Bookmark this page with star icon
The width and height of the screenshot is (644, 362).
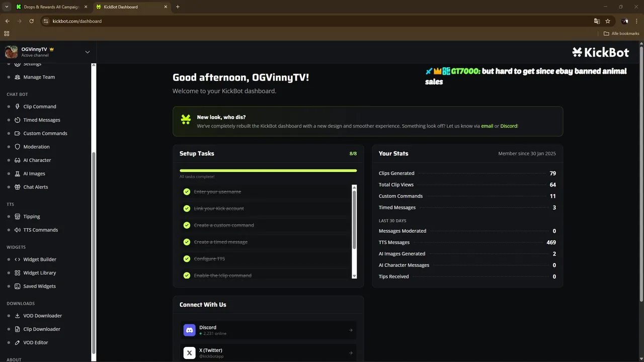pyautogui.click(x=608, y=21)
